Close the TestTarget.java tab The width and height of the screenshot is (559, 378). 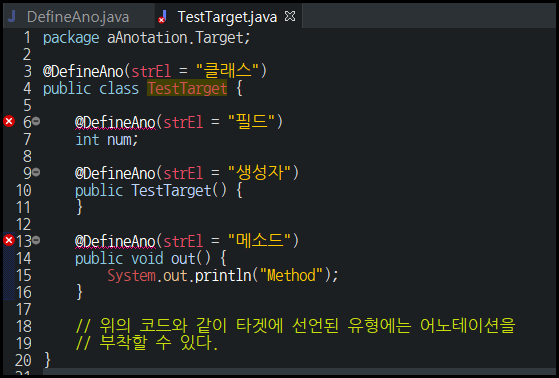[x=290, y=16]
